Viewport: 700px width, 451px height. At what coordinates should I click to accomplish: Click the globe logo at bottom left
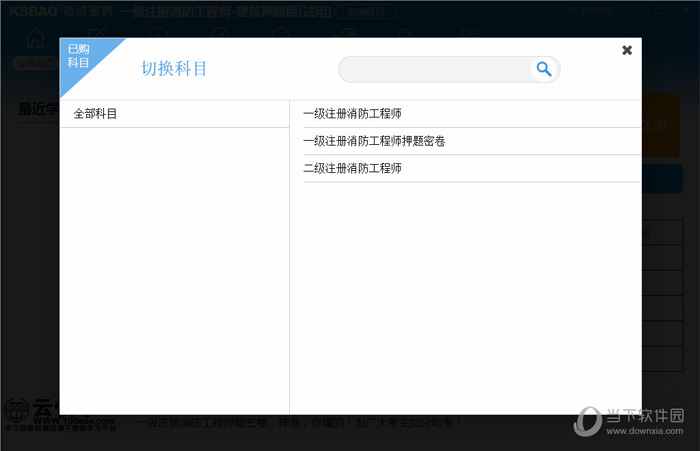(17, 412)
